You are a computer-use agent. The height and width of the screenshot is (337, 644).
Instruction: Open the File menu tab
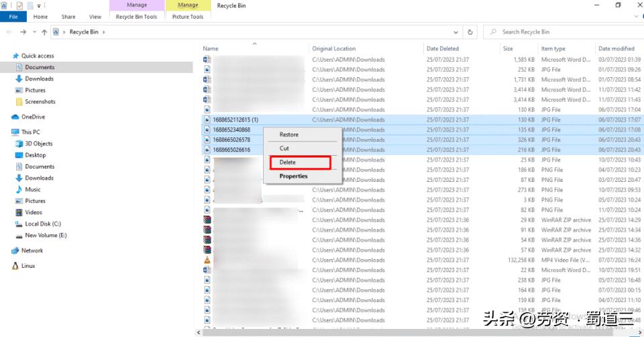coord(13,17)
